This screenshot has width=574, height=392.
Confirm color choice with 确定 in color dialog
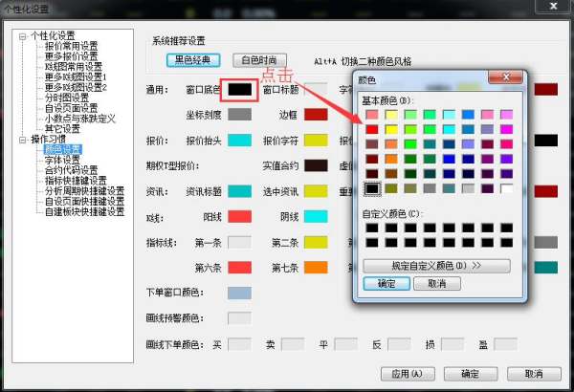coord(386,284)
